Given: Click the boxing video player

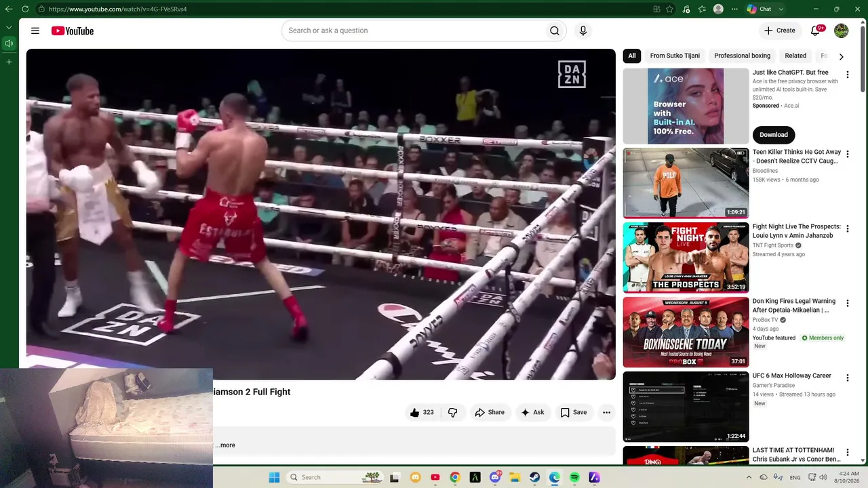Looking at the screenshot, I should click(x=321, y=214).
